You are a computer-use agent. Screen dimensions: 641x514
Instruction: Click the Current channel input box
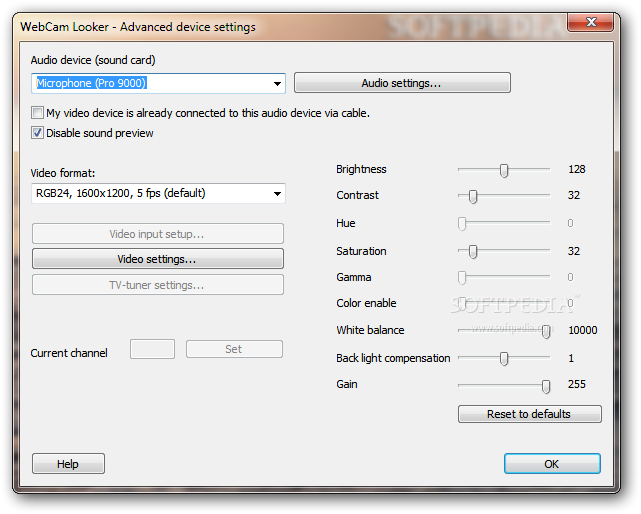coord(152,349)
